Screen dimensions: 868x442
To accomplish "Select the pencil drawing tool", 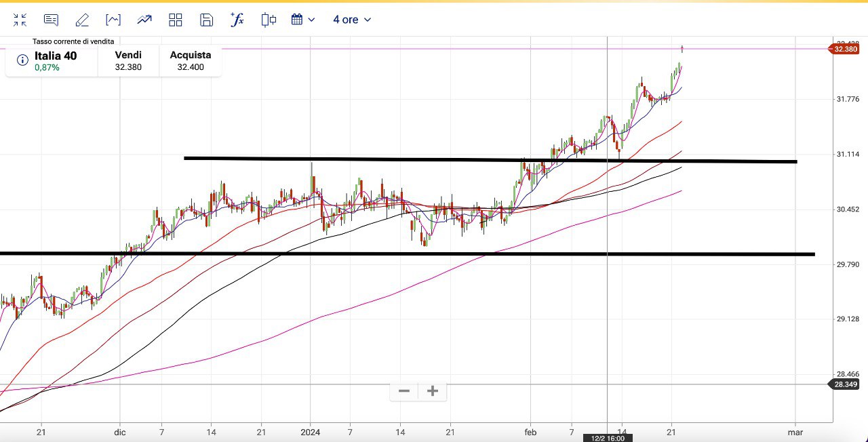I will (x=82, y=20).
